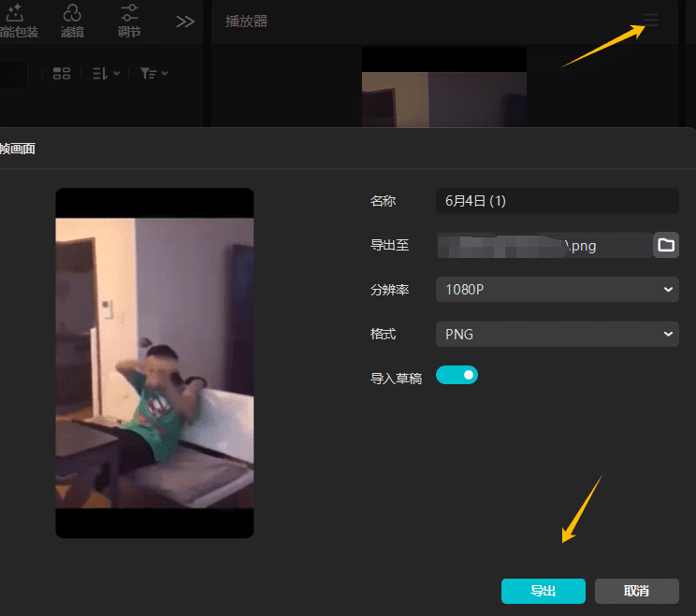Toggle the 导入草稿 switch off

pos(457,375)
